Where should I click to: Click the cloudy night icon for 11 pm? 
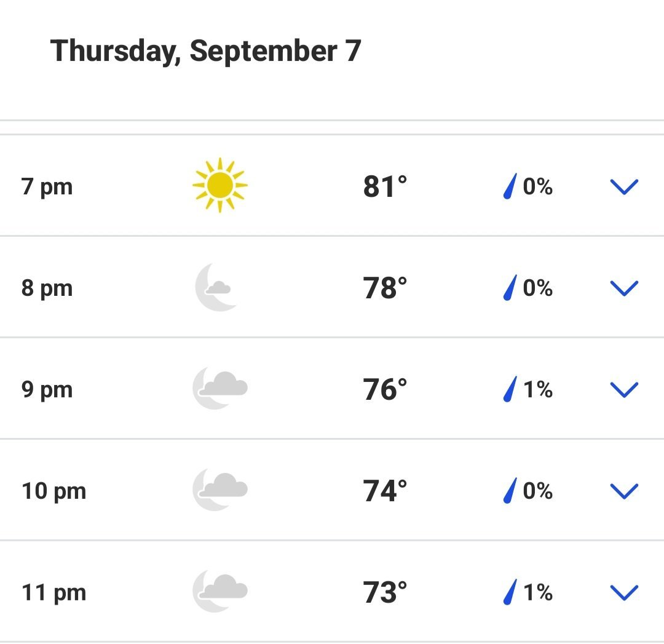coord(220,591)
